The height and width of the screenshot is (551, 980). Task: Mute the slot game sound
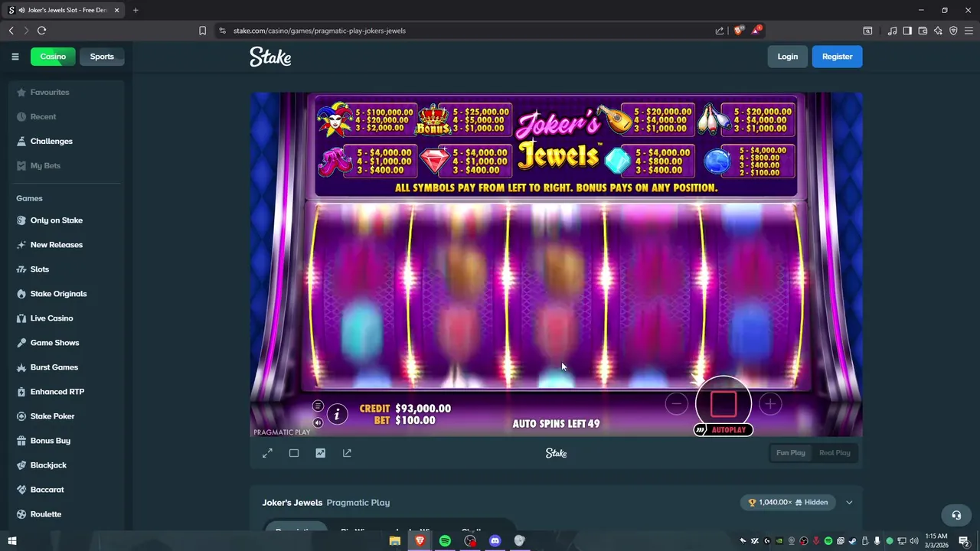318,422
